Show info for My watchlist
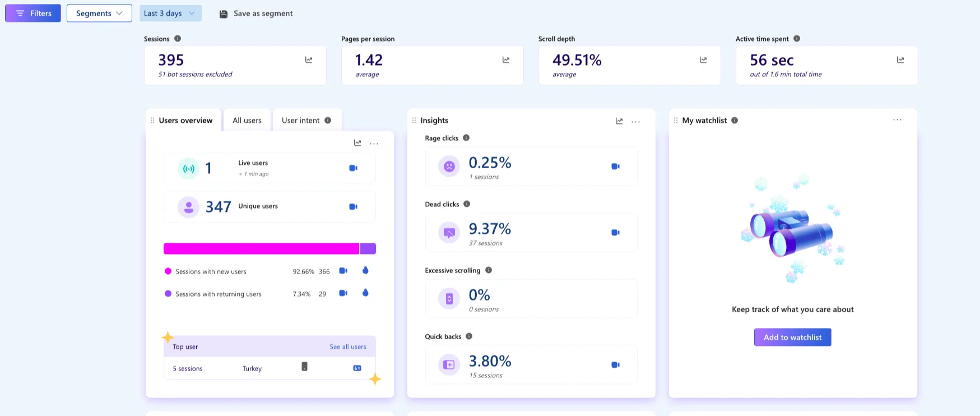Screen dimensions: 980x416 [x=735, y=121]
